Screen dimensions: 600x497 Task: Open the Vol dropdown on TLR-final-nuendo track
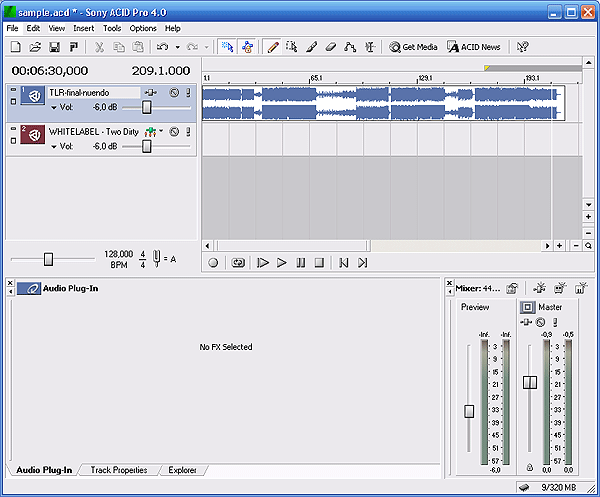click(54, 107)
